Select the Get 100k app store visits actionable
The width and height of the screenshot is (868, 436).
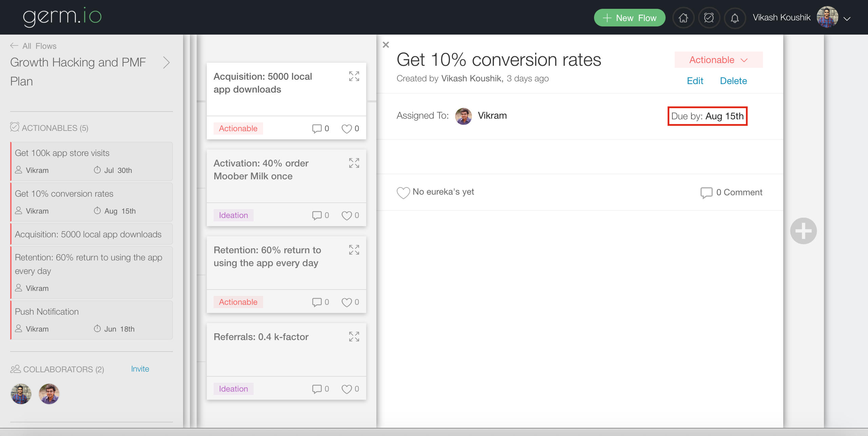coord(92,161)
